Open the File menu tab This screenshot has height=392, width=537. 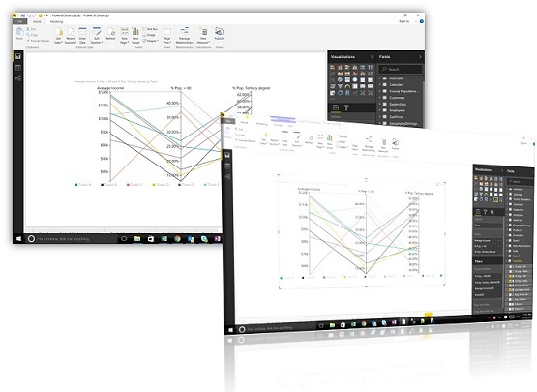pyautogui.click(x=20, y=21)
